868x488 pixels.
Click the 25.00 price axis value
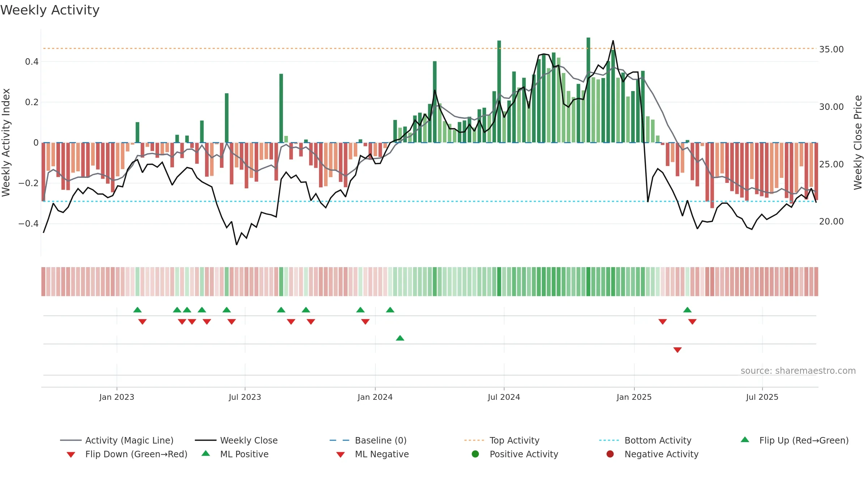pos(831,164)
